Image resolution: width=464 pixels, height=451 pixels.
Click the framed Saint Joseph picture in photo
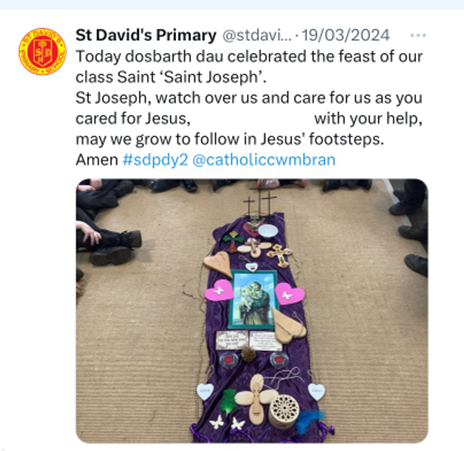pos(253,299)
